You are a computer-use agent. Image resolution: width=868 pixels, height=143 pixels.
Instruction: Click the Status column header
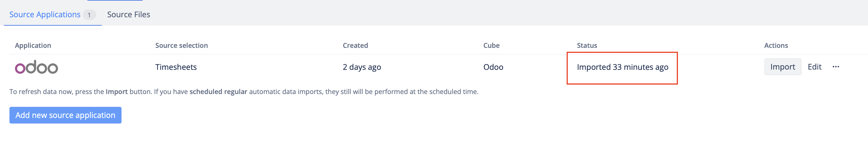tap(587, 46)
